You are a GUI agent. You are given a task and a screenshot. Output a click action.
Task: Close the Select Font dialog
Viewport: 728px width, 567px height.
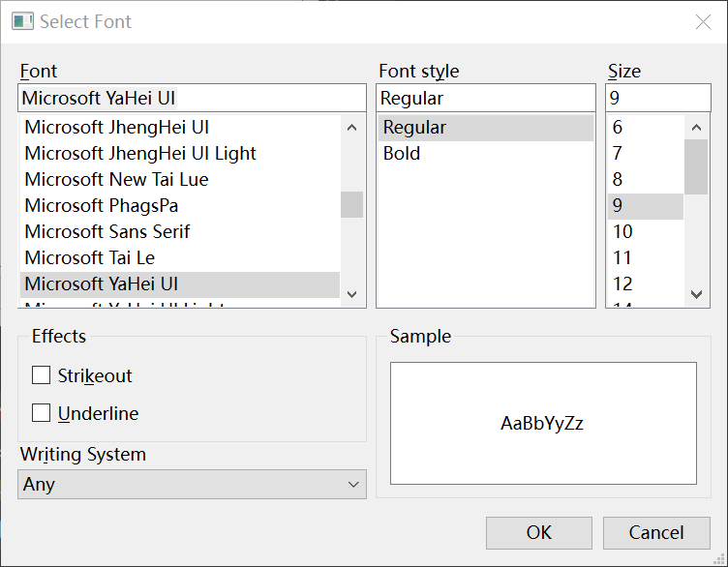tap(703, 22)
